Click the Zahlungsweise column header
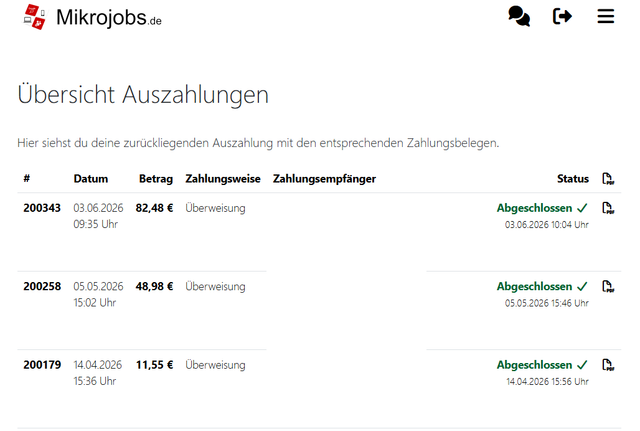 (223, 179)
